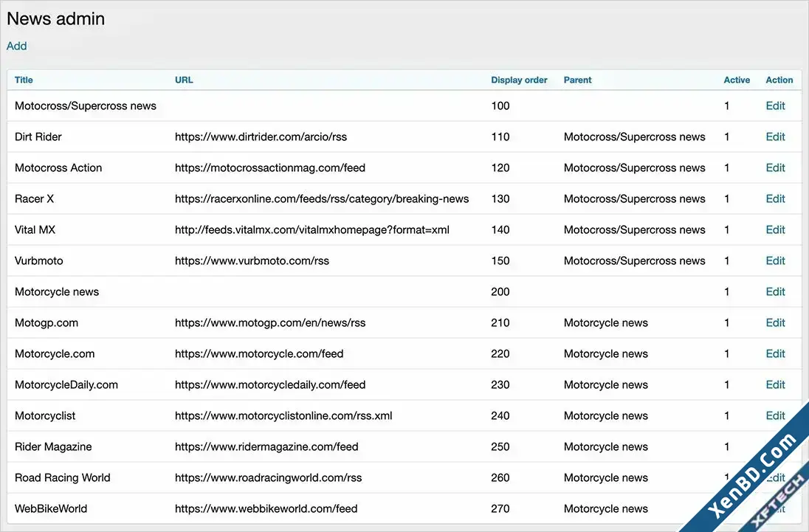
Task: Click display order value 250
Action: point(500,446)
